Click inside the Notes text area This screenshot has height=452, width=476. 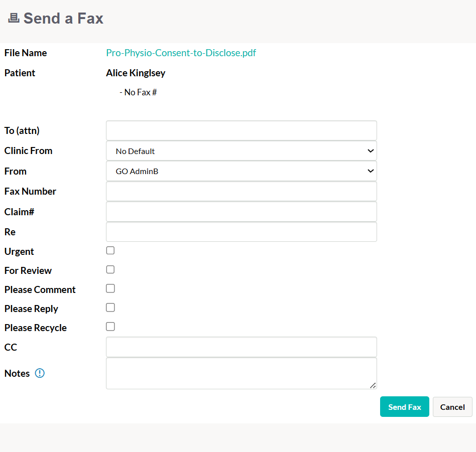pos(242,373)
